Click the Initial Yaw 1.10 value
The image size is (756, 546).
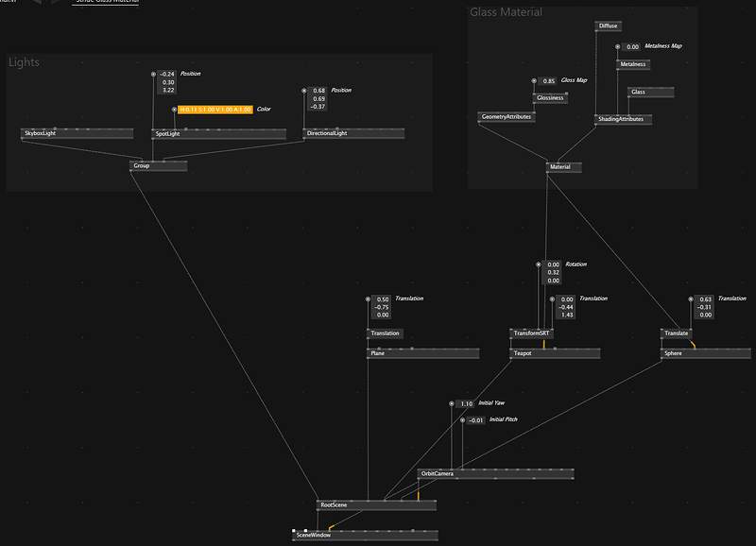pyautogui.click(x=465, y=404)
